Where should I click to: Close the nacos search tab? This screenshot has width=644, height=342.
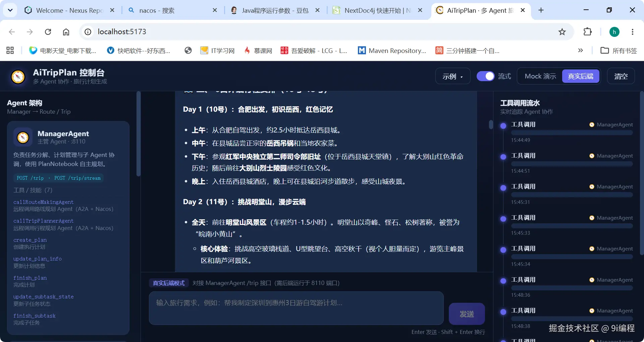(215, 10)
